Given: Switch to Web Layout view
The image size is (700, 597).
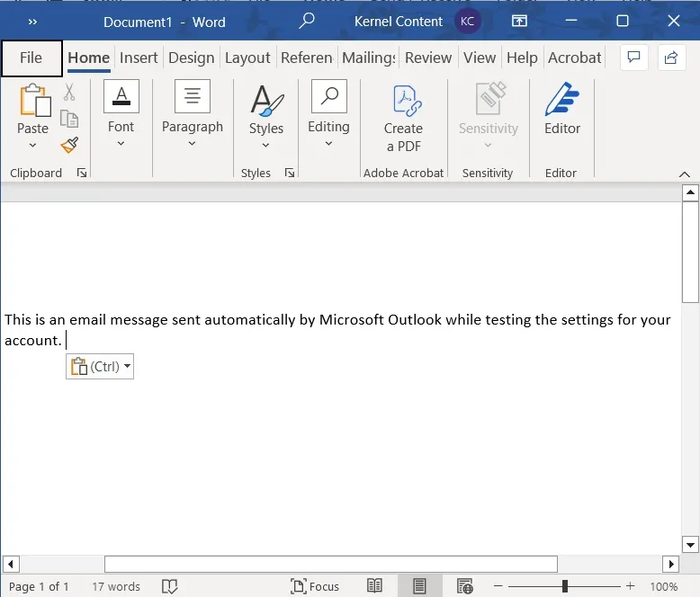Looking at the screenshot, I should click(465, 586).
